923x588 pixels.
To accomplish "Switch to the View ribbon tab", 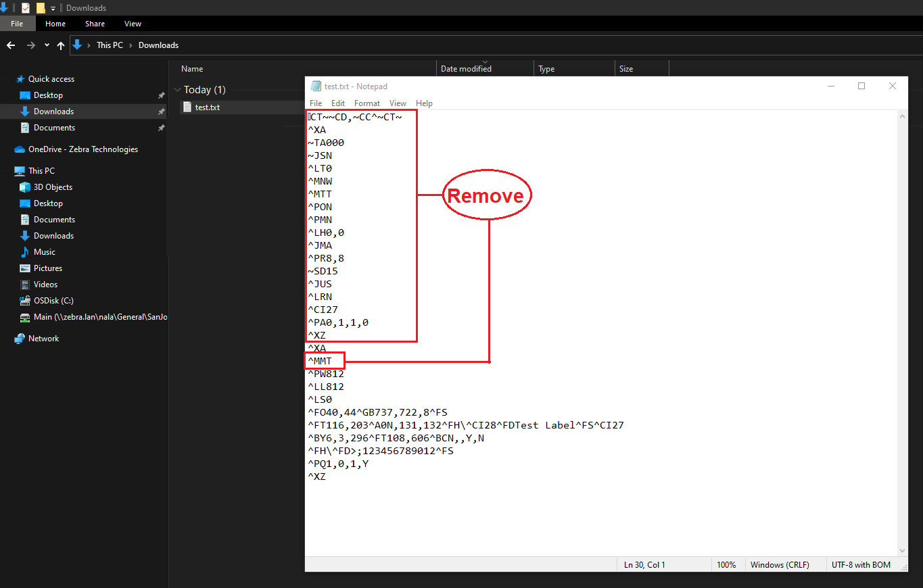I will click(133, 23).
